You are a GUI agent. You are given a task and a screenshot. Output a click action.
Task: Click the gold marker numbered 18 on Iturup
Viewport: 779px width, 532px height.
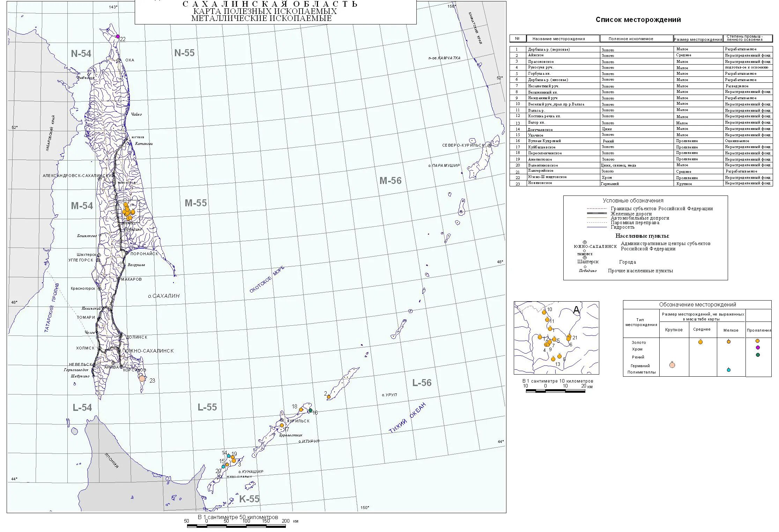(301, 409)
